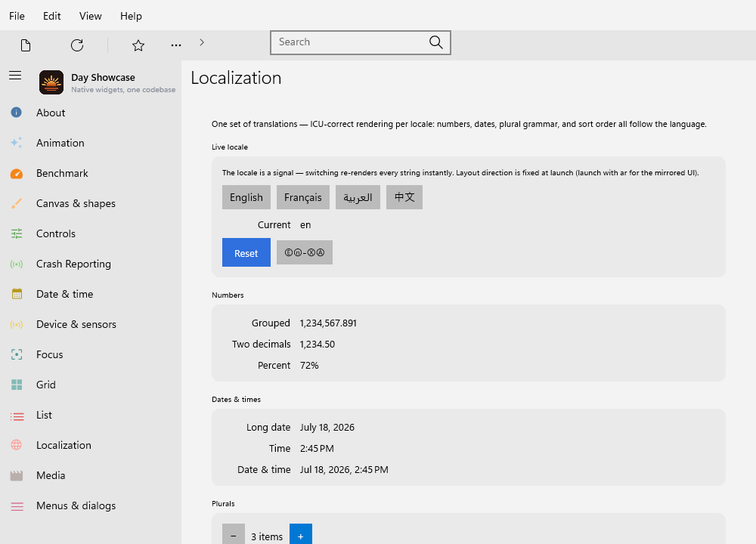Decrease plural item count with minus
Screen dimensions: 756x544
click(234, 534)
